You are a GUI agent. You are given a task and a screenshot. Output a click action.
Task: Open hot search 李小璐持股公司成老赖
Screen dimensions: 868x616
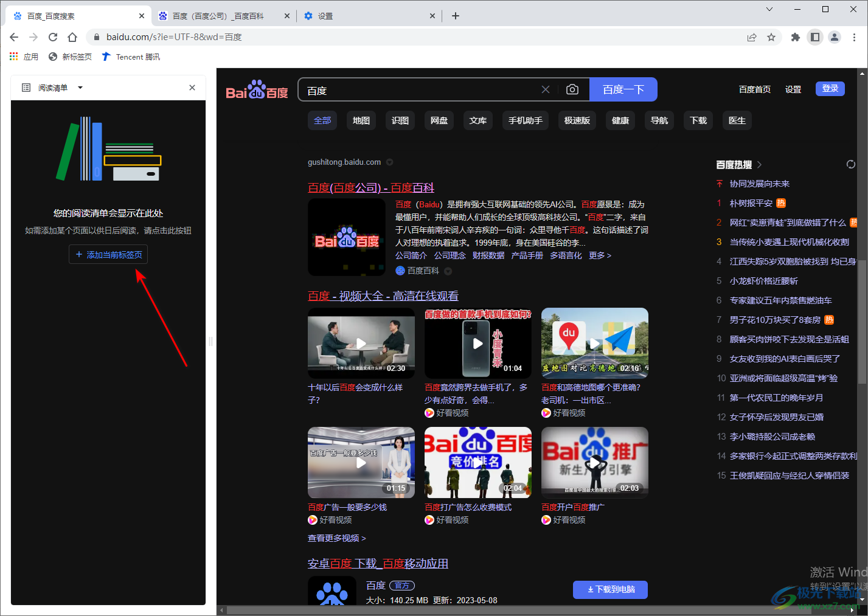(x=773, y=437)
